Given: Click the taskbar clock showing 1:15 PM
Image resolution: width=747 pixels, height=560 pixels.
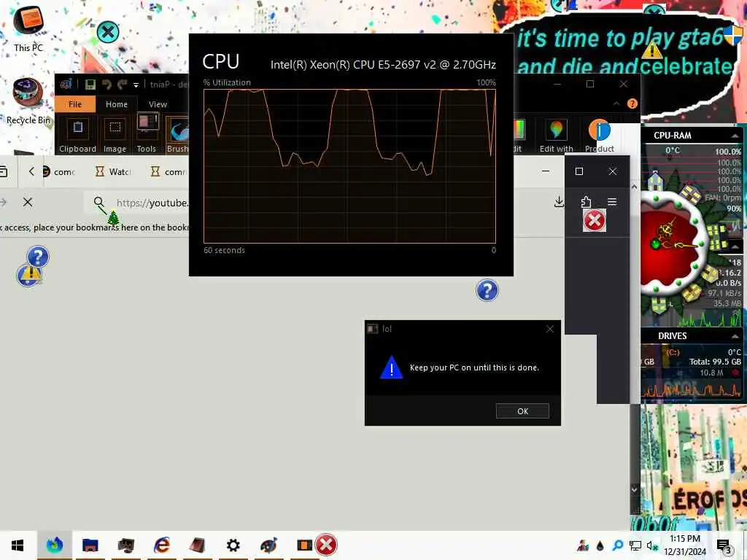Looking at the screenshot, I should [x=685, y=545].
